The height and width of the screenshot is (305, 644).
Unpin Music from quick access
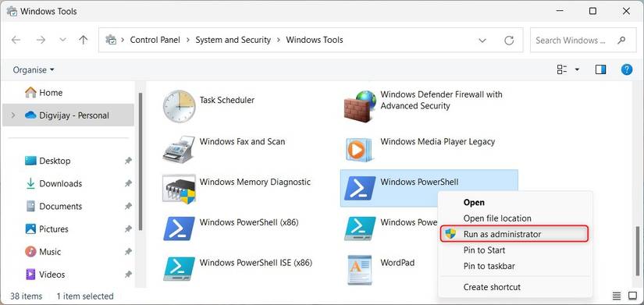[x=128, y=251]
